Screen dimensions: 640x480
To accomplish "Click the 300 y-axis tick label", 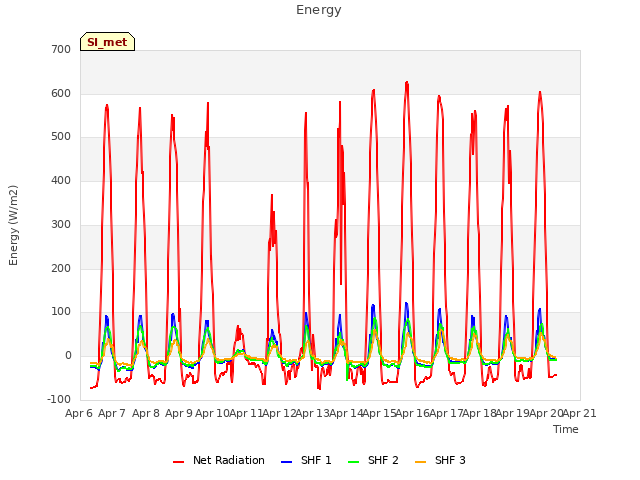I will click(x=61, y=224).
